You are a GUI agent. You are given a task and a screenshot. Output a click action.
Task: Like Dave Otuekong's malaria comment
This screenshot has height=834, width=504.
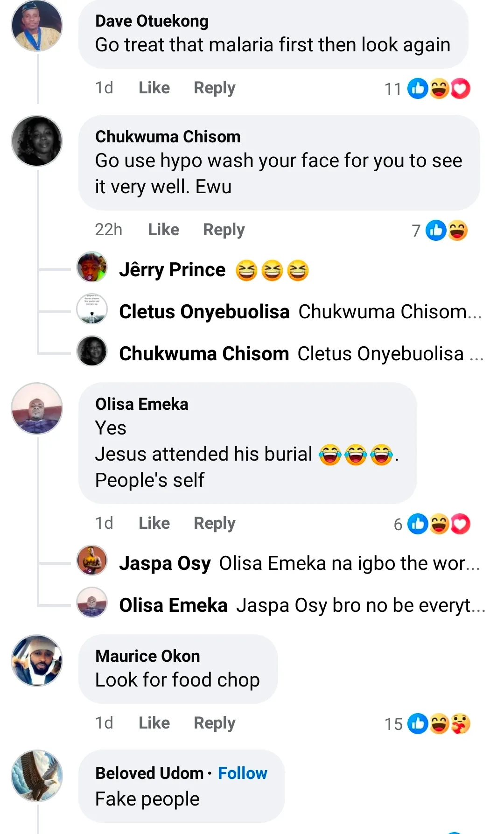154,88
